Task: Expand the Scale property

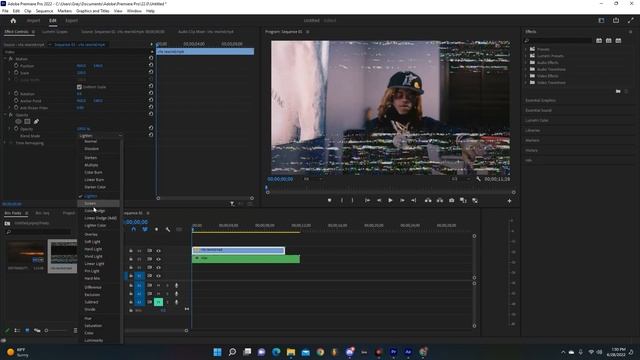Action: (x=10, y=73)
